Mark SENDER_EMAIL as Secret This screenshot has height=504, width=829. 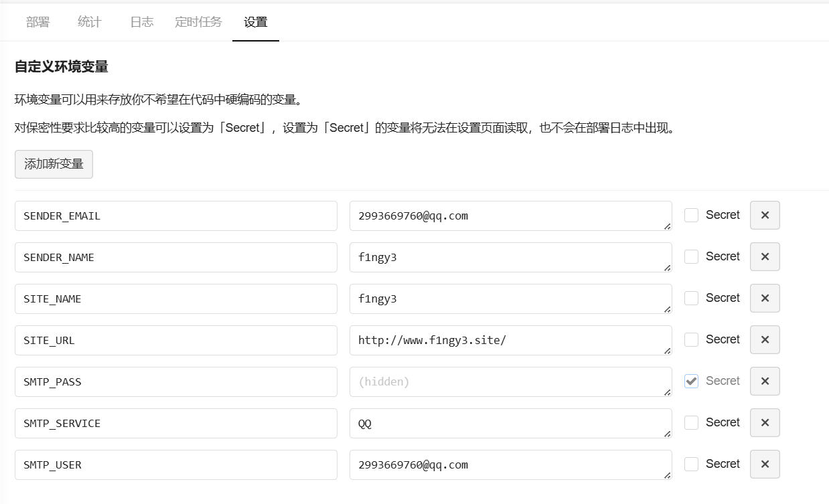691,215
